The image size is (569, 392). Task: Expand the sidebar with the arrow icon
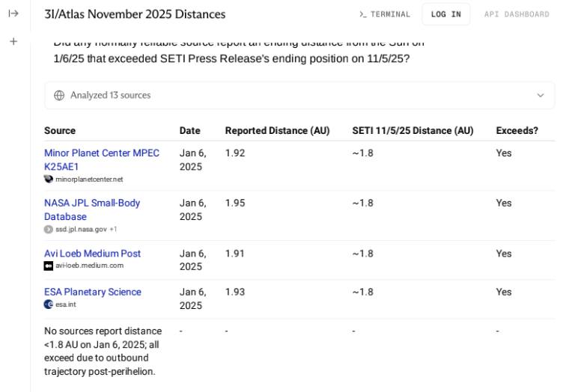click(13, 13)
